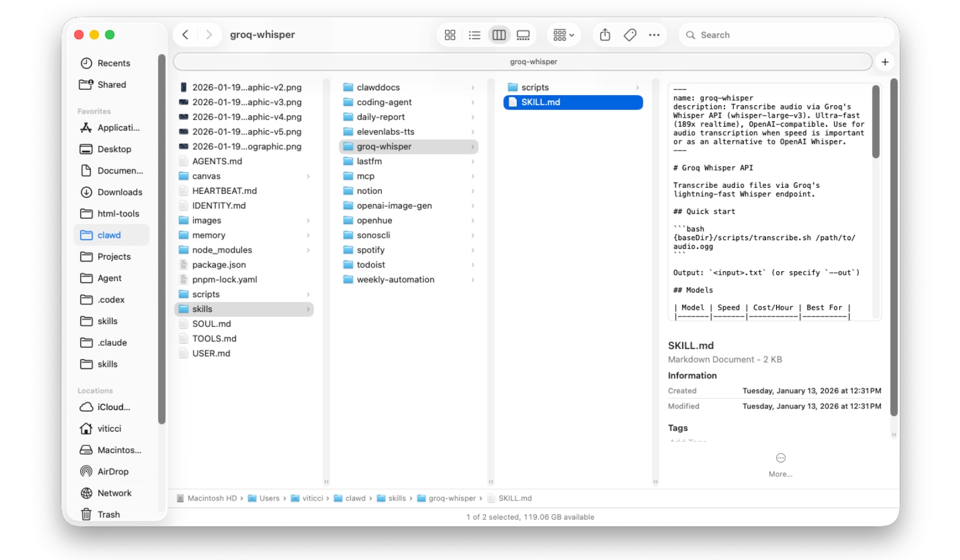Open Projects in the sidebar
This screenshot has width=960, height=560.
click(113, 257)
